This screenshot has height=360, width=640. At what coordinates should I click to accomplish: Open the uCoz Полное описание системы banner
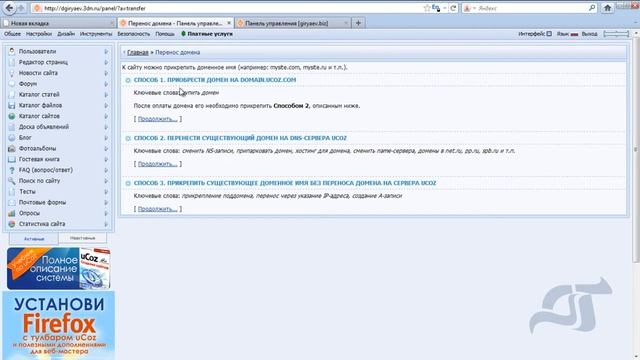tap(58, 268)
